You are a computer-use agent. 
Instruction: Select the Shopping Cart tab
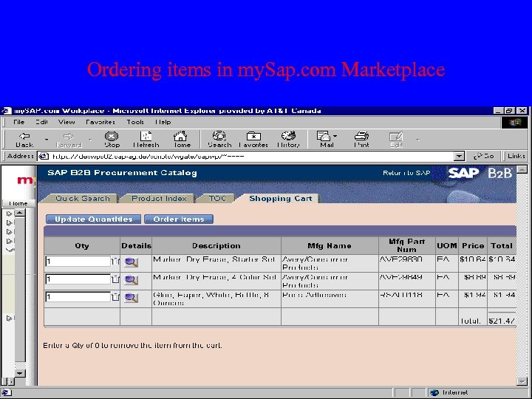tap(280, 199)
